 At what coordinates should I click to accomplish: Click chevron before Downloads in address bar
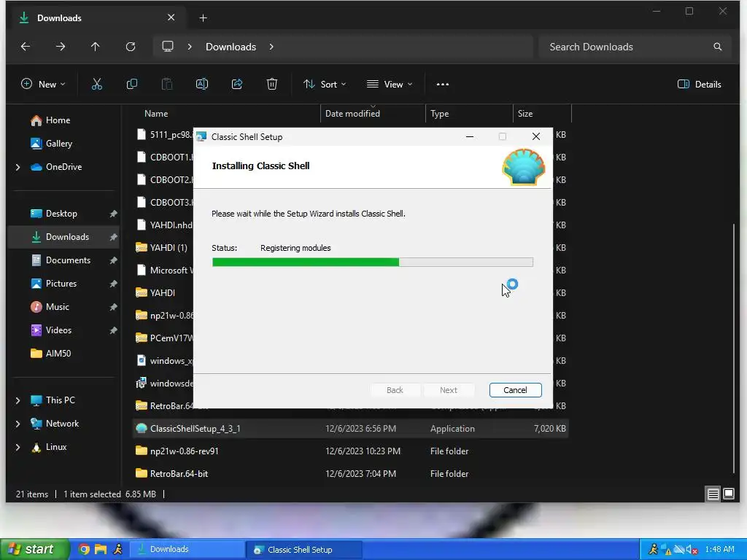point(190,47)
